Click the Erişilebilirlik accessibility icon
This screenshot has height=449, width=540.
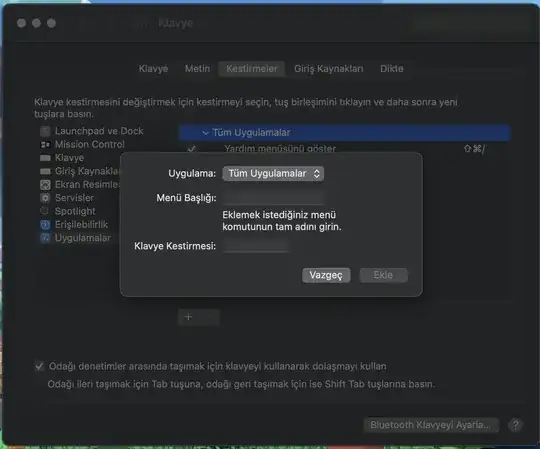(45, 225)
